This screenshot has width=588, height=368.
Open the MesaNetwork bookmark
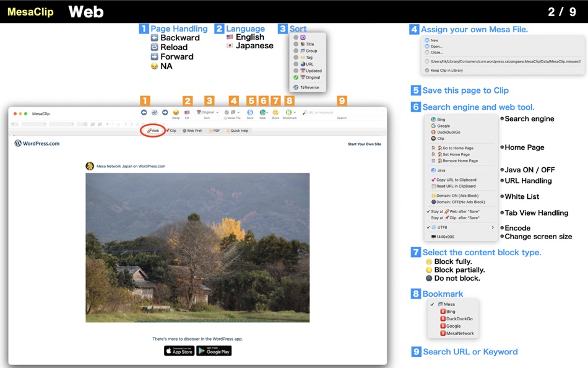point(457,333)
